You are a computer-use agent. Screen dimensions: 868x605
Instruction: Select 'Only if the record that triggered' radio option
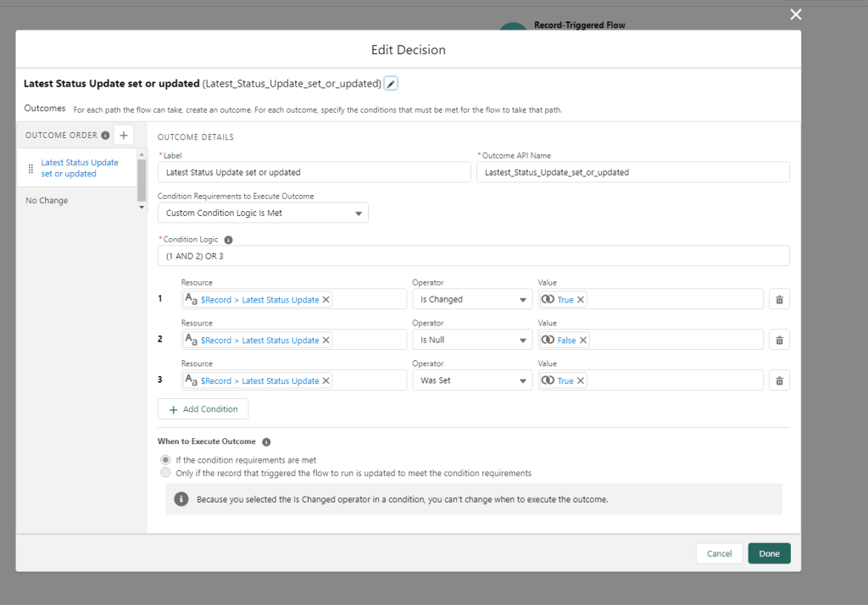click(165, 473)
